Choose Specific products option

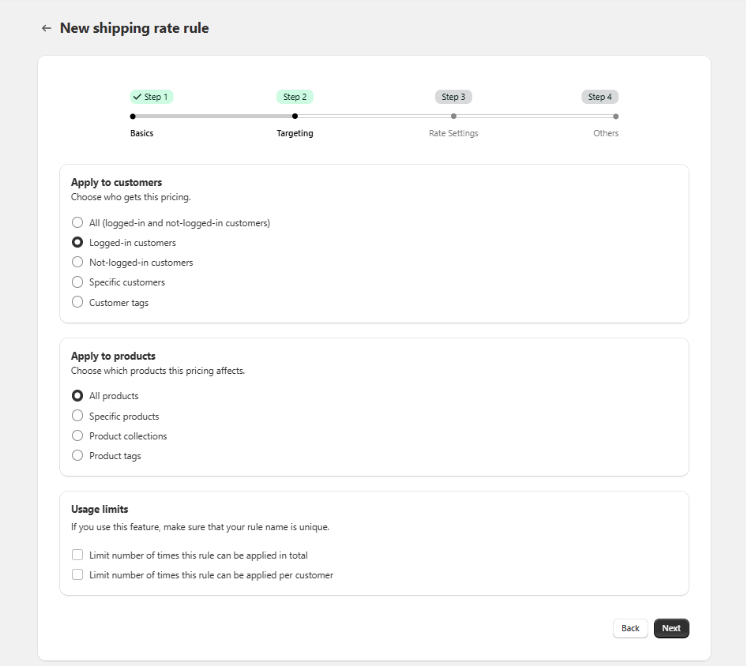coord(78,416)
